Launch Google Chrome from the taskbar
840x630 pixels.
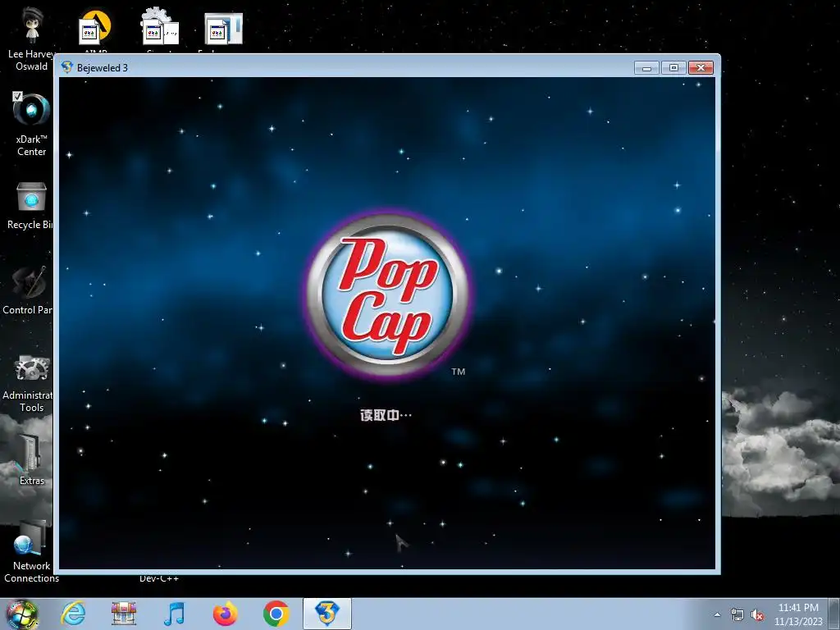(276, 614)
